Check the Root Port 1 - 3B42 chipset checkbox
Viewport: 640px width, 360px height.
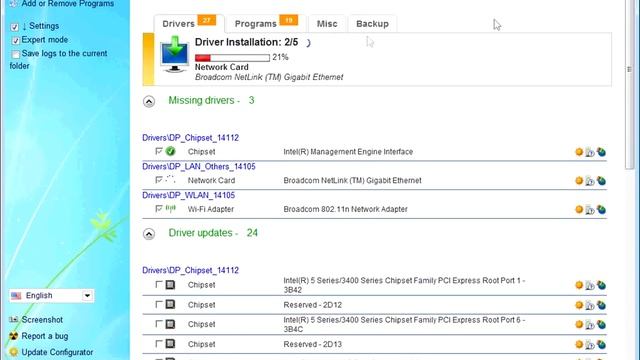click(x=159, y=284)
